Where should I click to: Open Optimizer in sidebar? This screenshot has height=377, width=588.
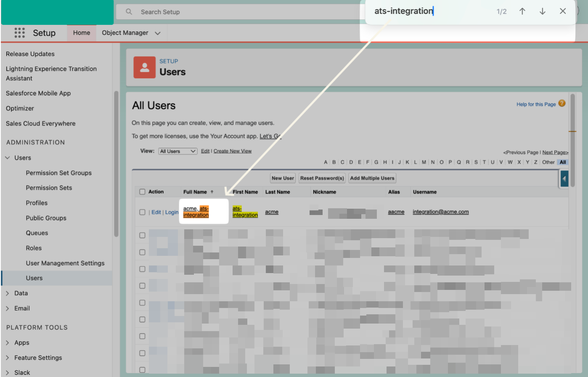coord(20,108)
